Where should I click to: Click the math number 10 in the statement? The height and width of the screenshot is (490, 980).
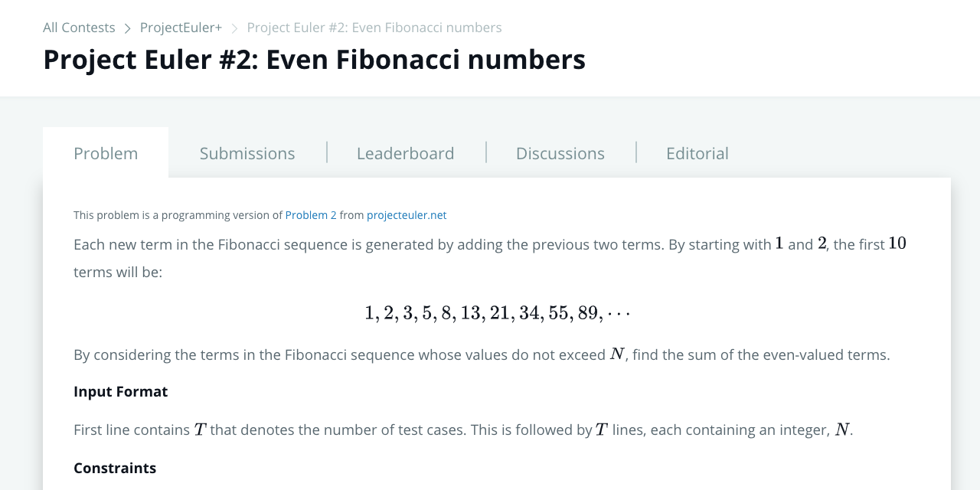[x=897, y=243]
